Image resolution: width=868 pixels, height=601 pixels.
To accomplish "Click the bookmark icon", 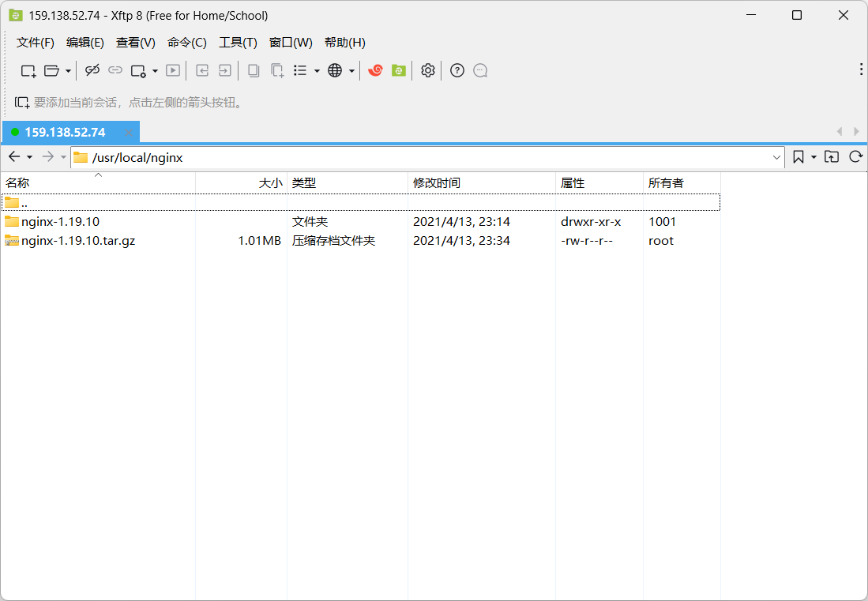I will point(798,157).
